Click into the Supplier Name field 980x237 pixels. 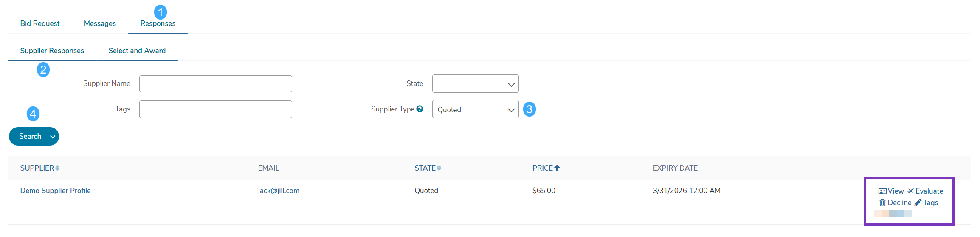(x=216, y=84)
